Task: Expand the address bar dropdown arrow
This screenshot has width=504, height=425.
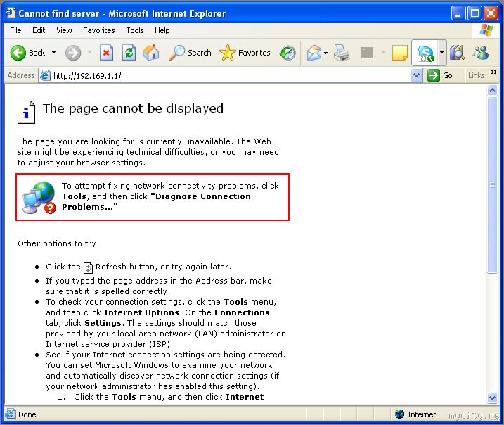Action: (417, 75)
